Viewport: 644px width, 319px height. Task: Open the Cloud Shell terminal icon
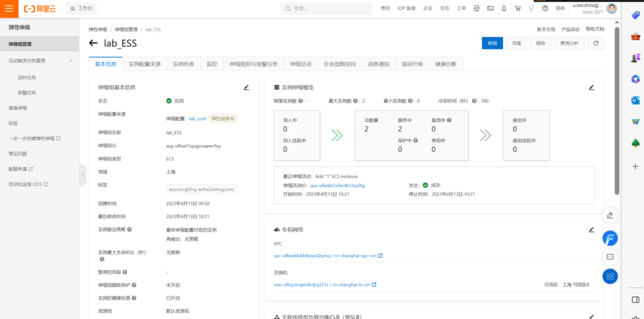click(x=490, y=8)
